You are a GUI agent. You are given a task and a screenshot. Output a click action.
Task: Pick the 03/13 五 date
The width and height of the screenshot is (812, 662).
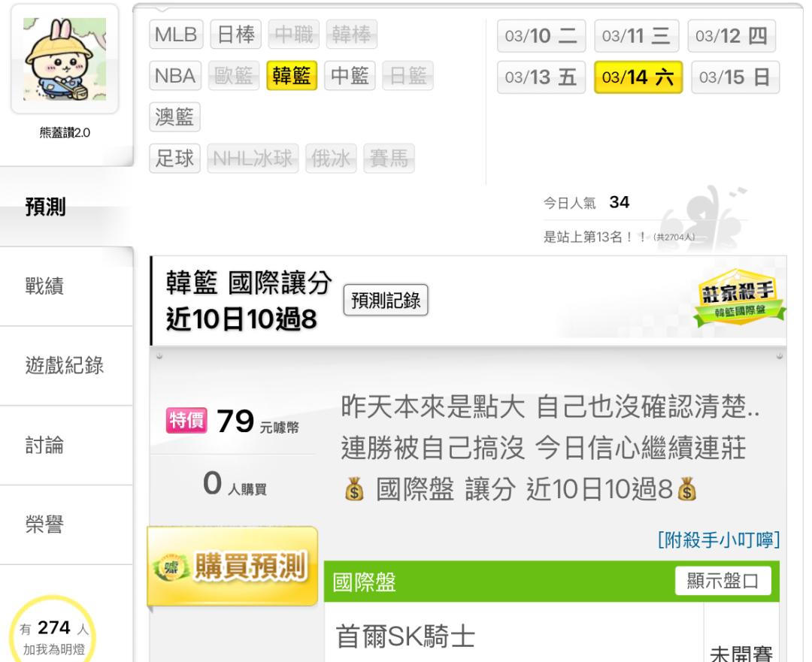point(541,77)
